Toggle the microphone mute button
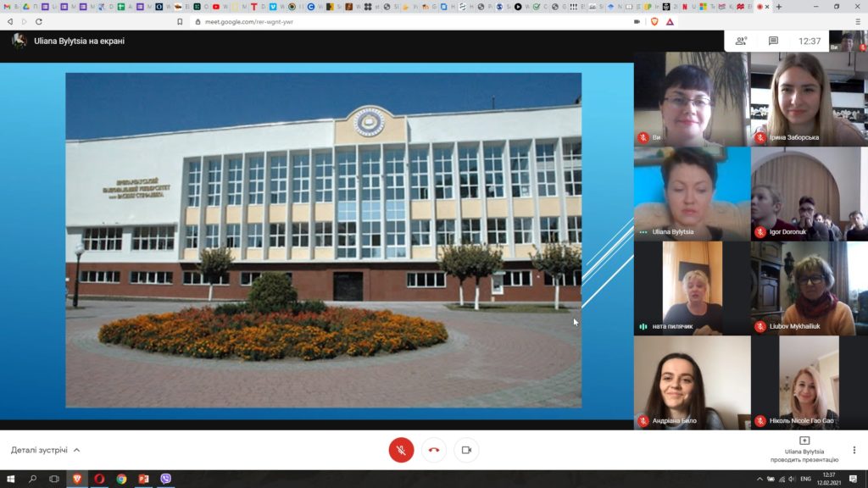Image resolution: width=868 pixels, height=488 pixels. [401, 450]
